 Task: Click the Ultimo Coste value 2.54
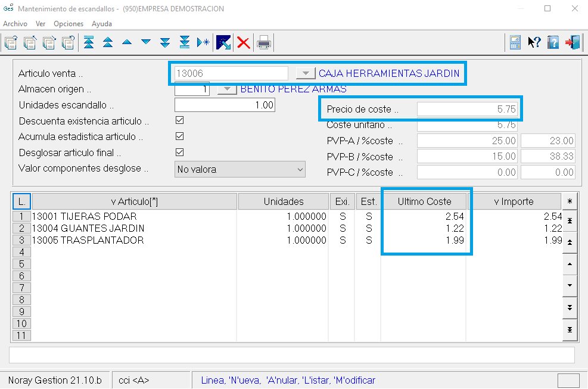455,216
